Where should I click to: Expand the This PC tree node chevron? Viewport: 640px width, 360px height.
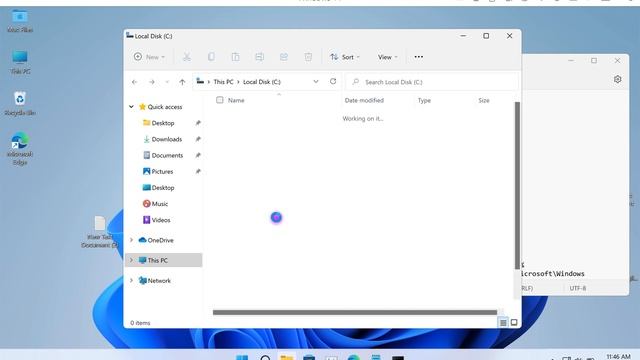pyautogui.click(x=131, y=260)
